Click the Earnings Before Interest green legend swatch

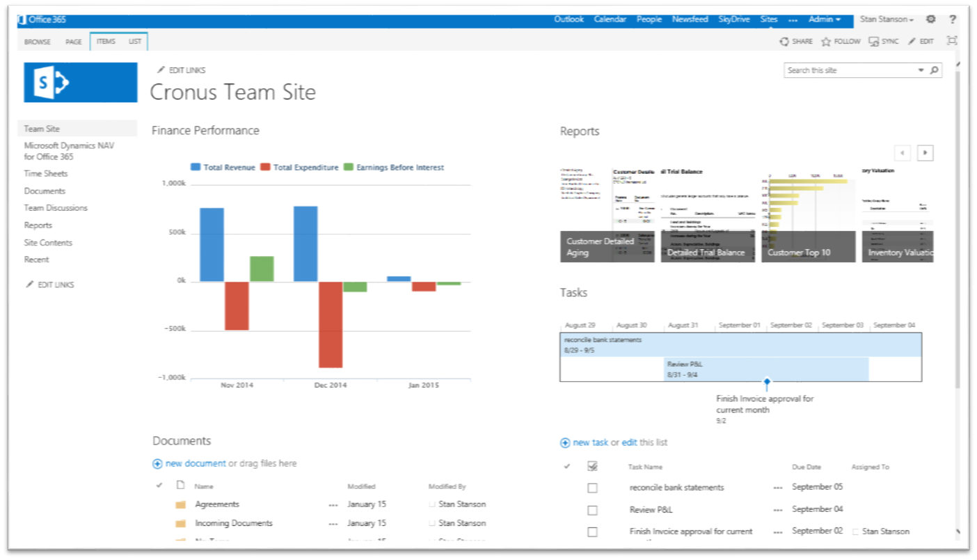coord(349,168)
